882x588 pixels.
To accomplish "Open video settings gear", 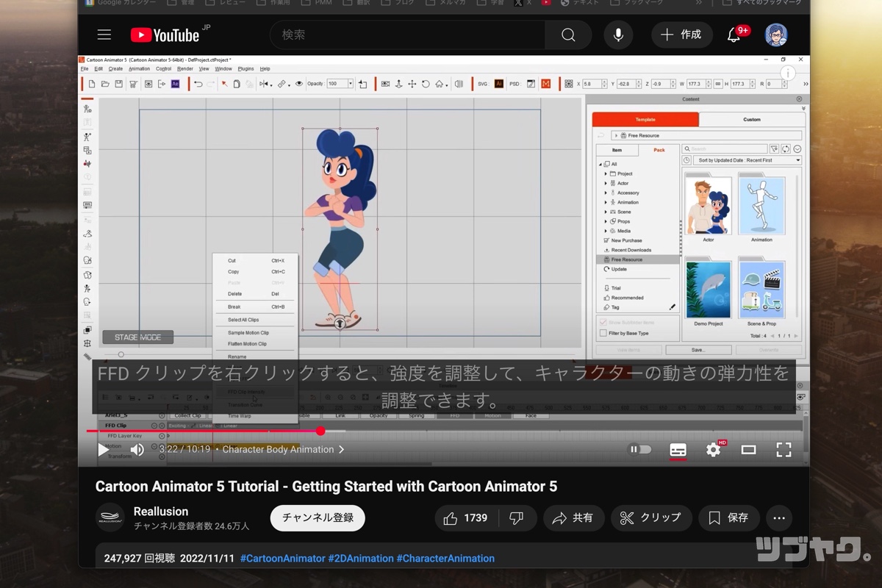I will click(x=713, y=450).
